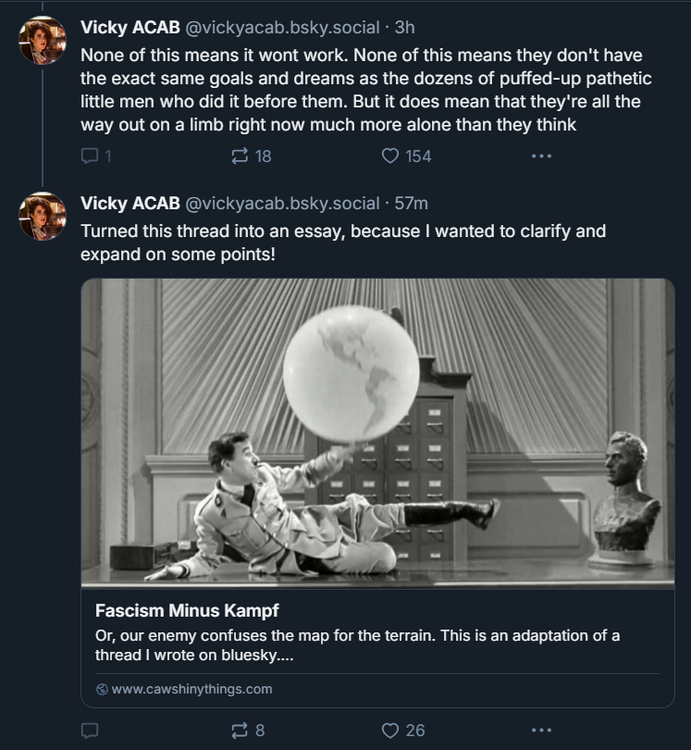The image size is (691, 750).
Task: Click Vicky ACAB display name on the 3h post
Action: point(130,26)
